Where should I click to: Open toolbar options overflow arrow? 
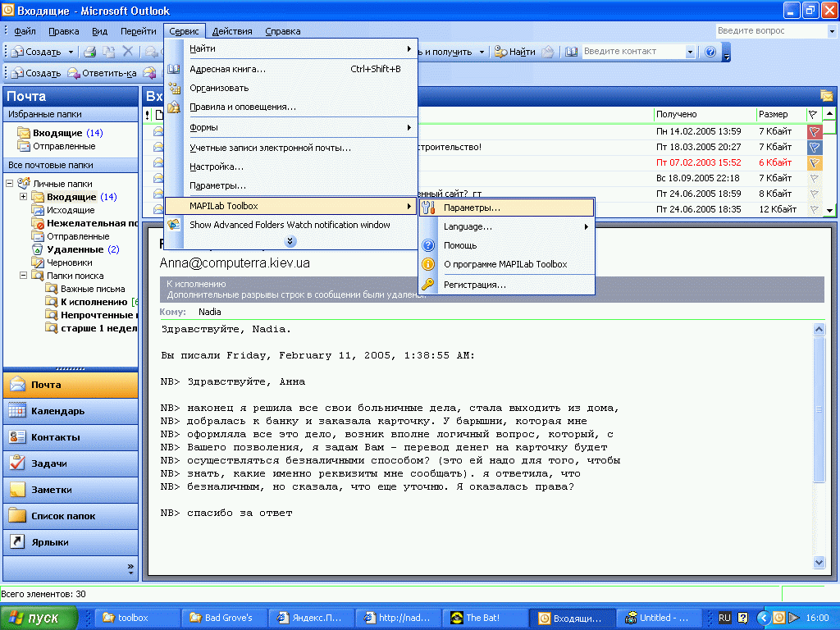point(727,52)
